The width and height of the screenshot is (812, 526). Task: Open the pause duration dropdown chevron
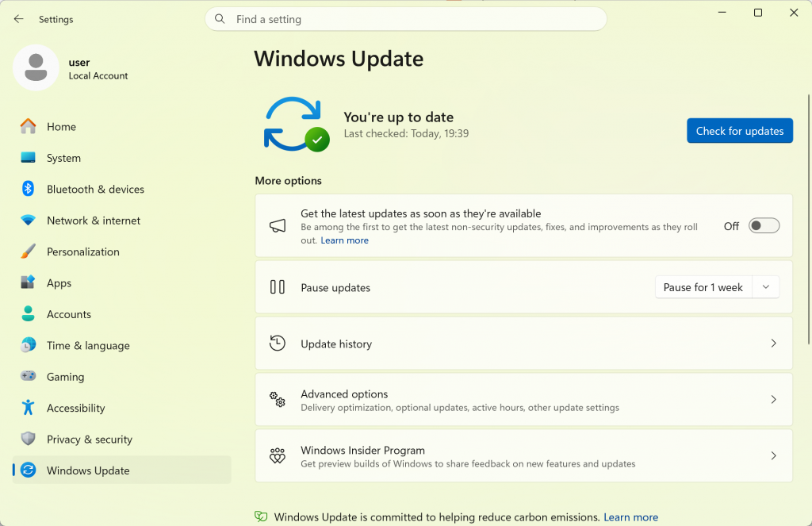click(x=766, y=287)
